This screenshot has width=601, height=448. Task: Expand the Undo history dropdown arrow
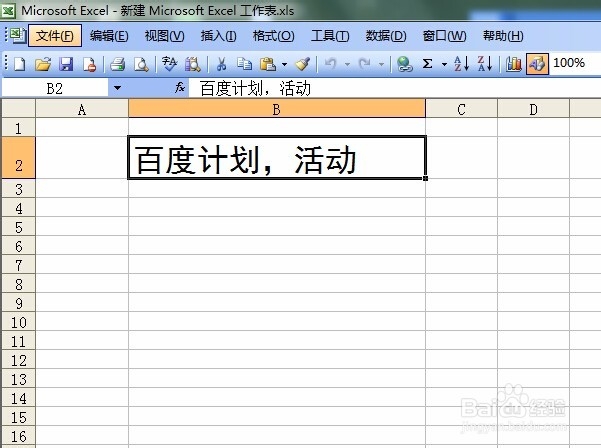[347, 64]
